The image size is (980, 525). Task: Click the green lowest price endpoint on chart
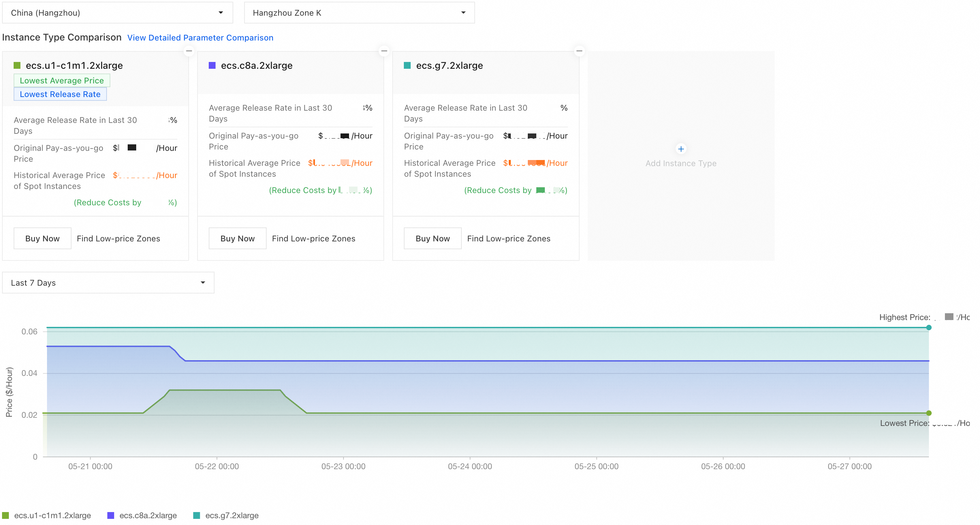pyautogui.click(x=929, y=413)
